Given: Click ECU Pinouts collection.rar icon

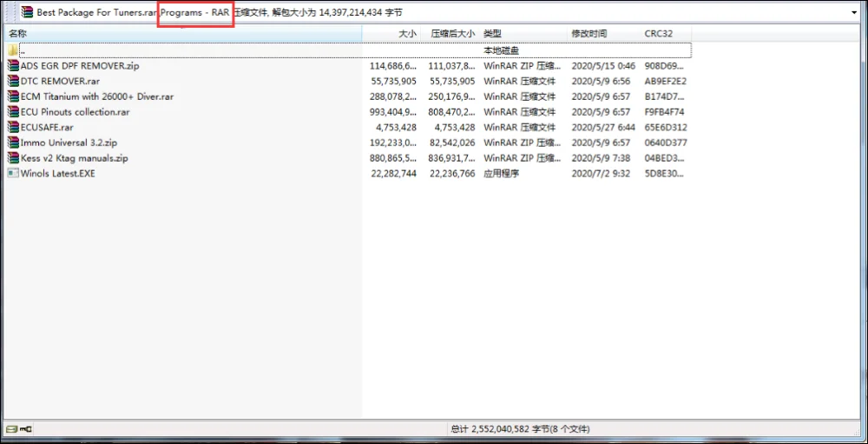Looking at the screenshot, I should pyautogui.click(x=13, y=112).
